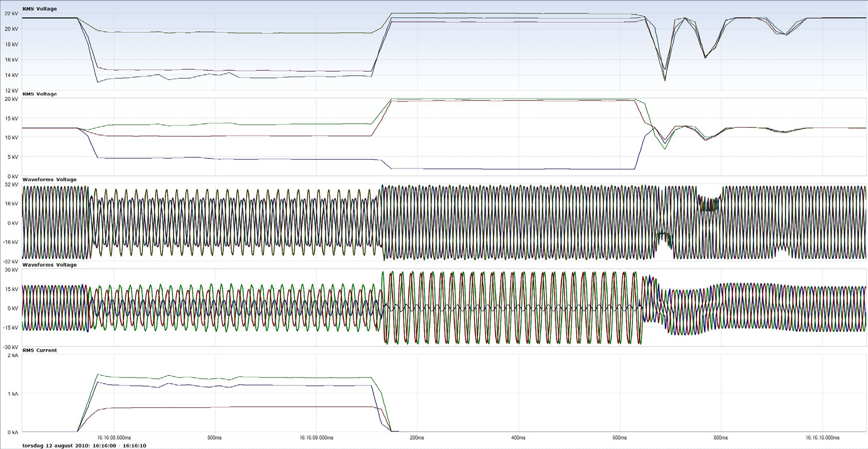Select the 12 kV axis label
Viewport: 868px width, 449px height.
[x=11, y=90]
